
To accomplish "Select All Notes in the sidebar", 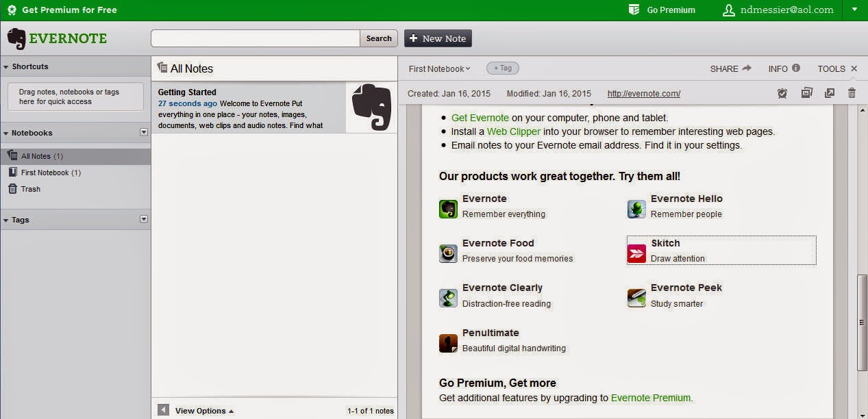I will click(x=75, y=156).
